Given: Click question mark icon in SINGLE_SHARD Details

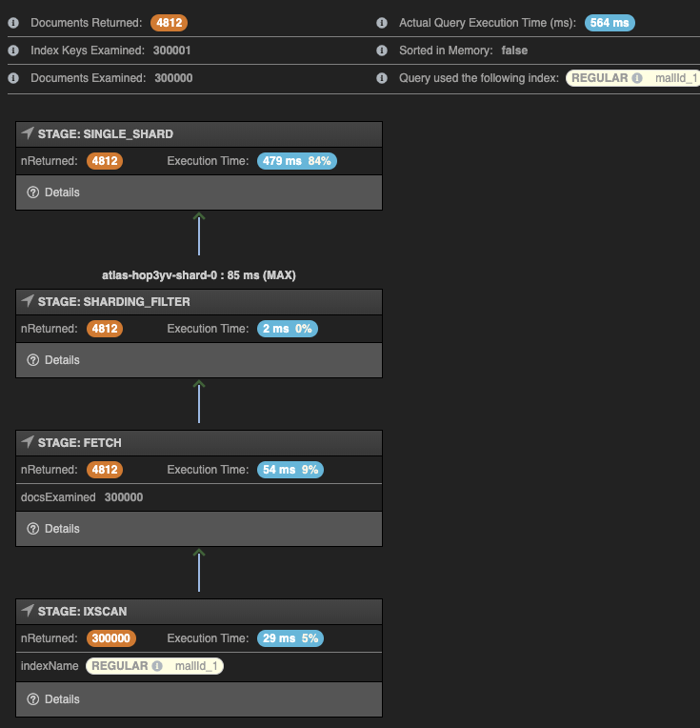Looking at the screenshot, I should [x=33, y=192].
